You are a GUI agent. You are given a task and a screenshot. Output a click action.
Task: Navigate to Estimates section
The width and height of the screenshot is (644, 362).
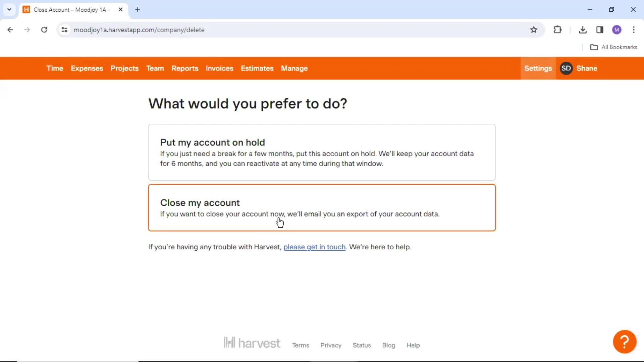pos(257,68)
